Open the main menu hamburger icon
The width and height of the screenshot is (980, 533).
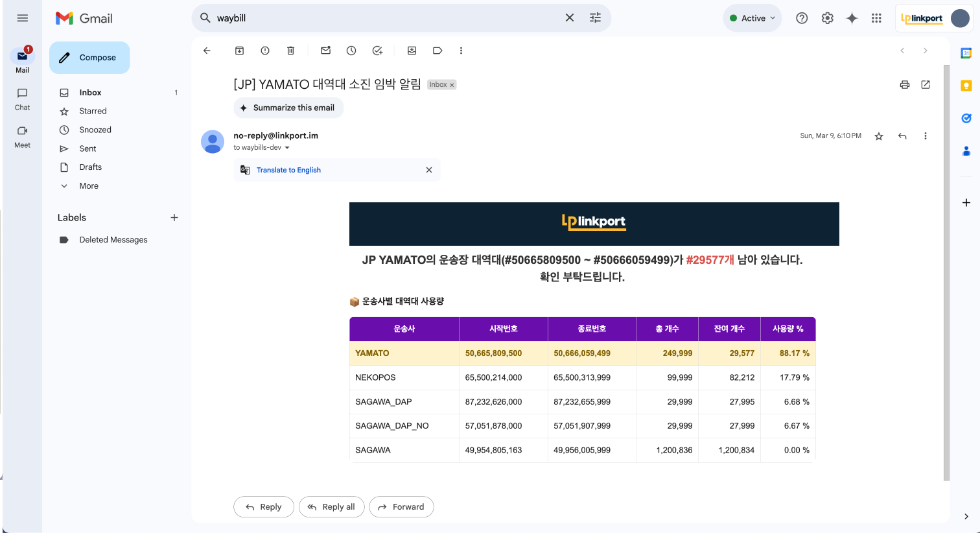23,18
